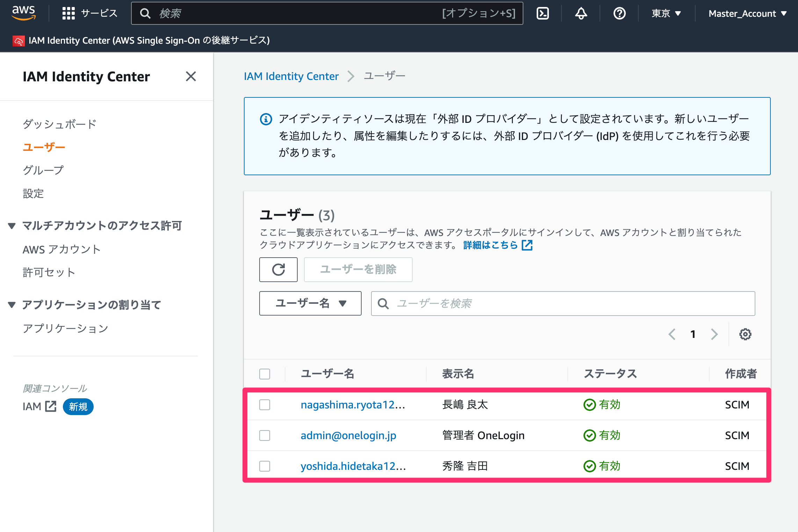Screen dimensions: 798x532
Task: Open AWS アカウント in the sidebar
Action: [x=62, y=249]
